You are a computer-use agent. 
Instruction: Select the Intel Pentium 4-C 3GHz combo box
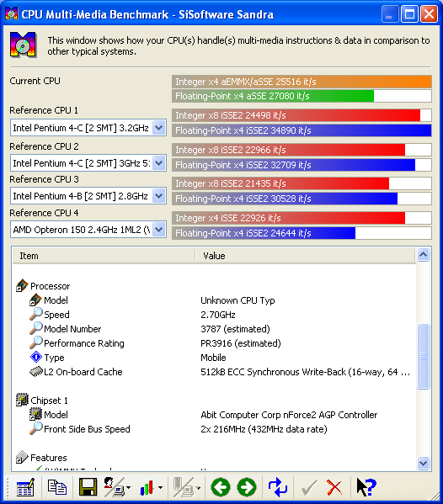(x=88, y=163)
